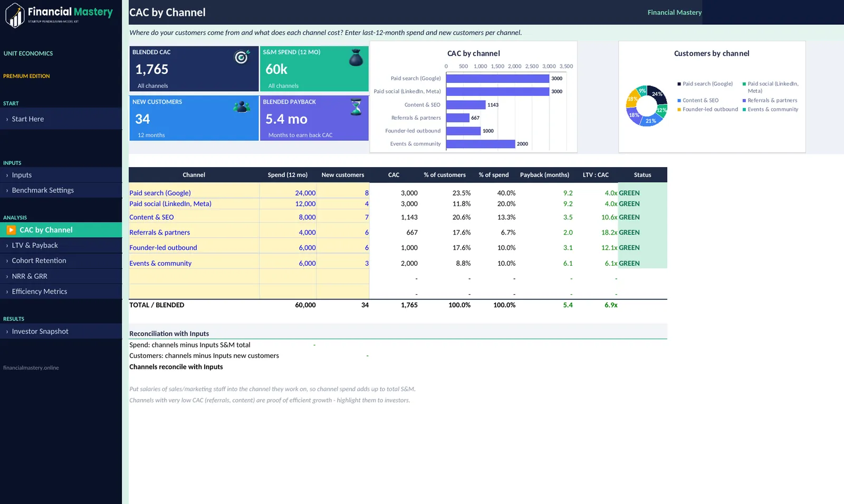
Task: Click the Financial Mastery link in the header
Action: tap(674, 12)
